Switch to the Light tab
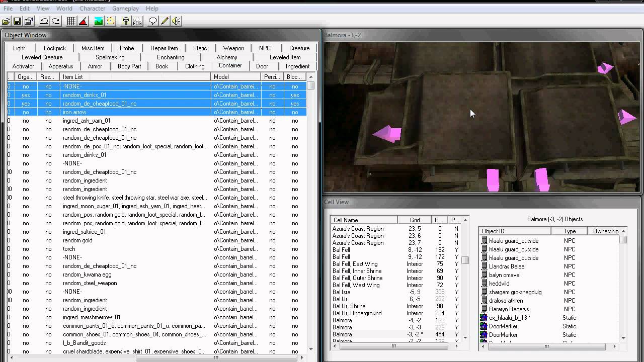Screen dimensions: 644x362 click(x=19, y=48)
